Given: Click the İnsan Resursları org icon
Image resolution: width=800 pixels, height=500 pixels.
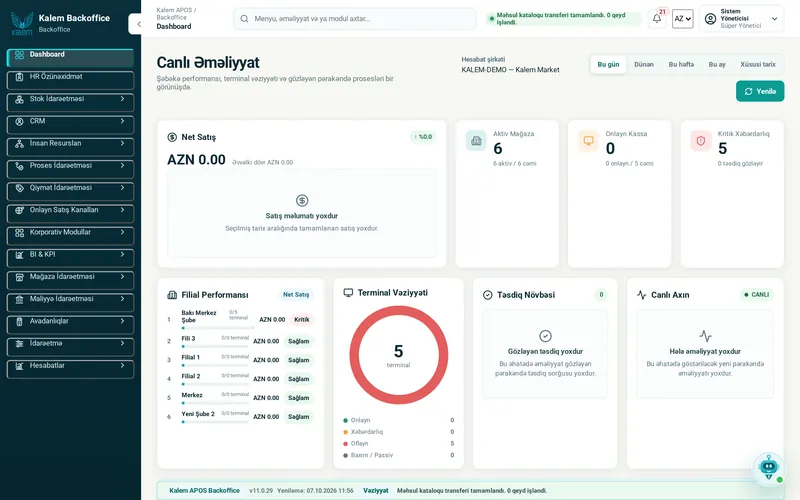Looking at the screenshot, I should pyautogui.click(x=19, y=144).
